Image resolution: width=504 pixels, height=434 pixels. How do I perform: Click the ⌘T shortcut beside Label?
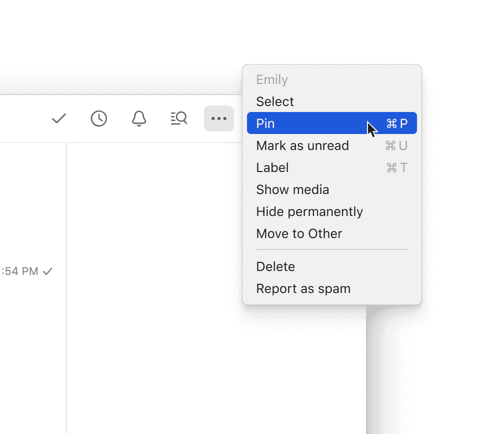[397, 167]
